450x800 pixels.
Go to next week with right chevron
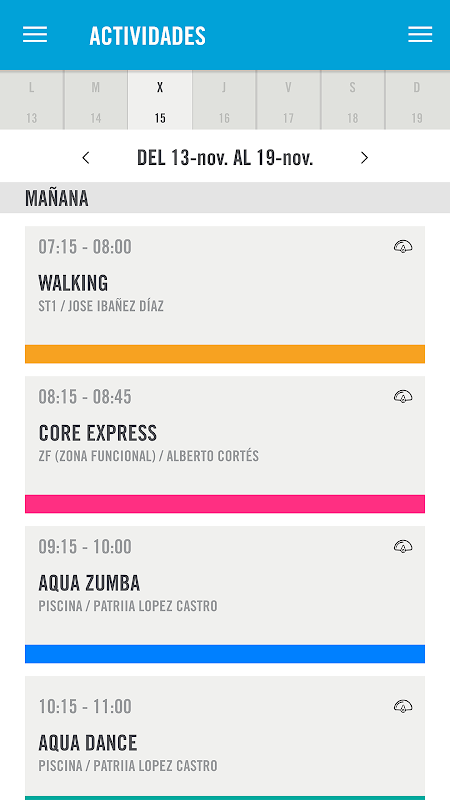(x=364, y=158)
